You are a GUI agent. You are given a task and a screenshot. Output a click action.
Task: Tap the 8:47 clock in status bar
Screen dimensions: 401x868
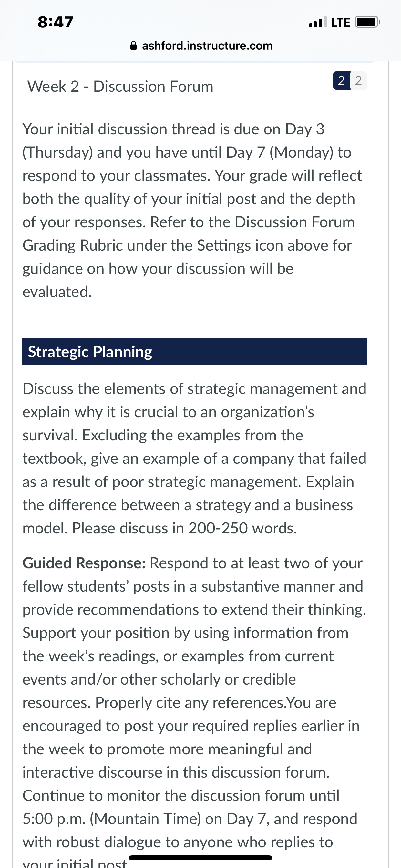[x=55, y=22]
